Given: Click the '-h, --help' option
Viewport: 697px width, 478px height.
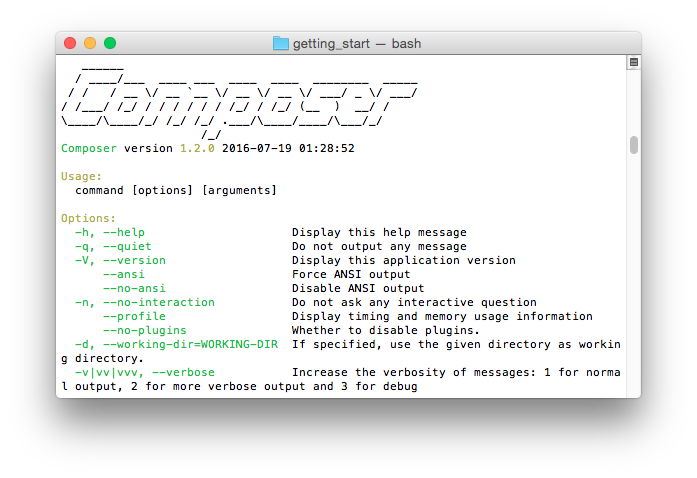Looking at the screenshot, I should [x=110, y=233].
